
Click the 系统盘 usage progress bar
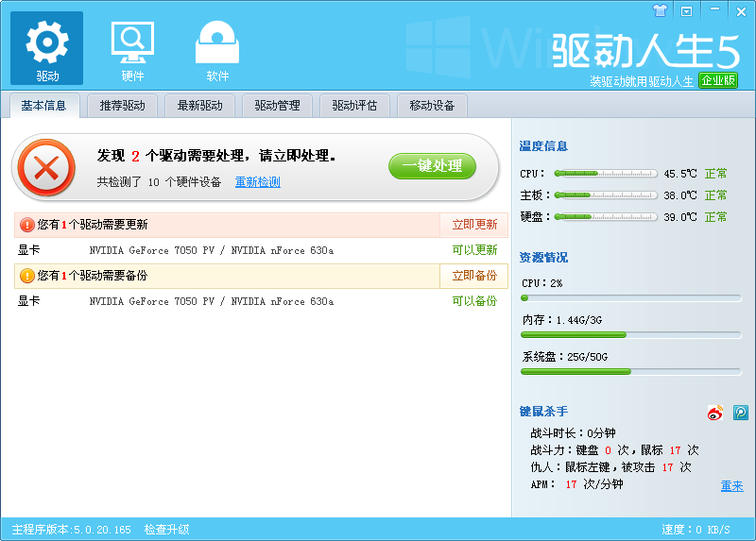coord(630,371)
